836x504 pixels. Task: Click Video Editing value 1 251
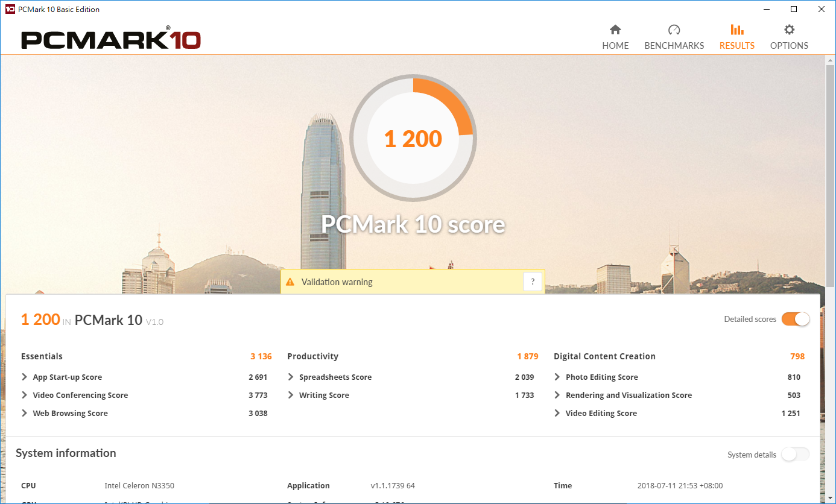[791, 413]
